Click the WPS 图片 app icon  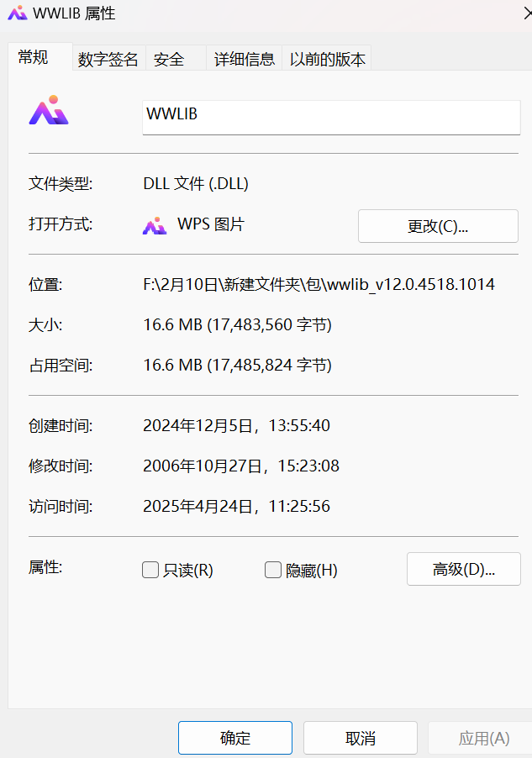pyautogui.click(x=155, y=226)
